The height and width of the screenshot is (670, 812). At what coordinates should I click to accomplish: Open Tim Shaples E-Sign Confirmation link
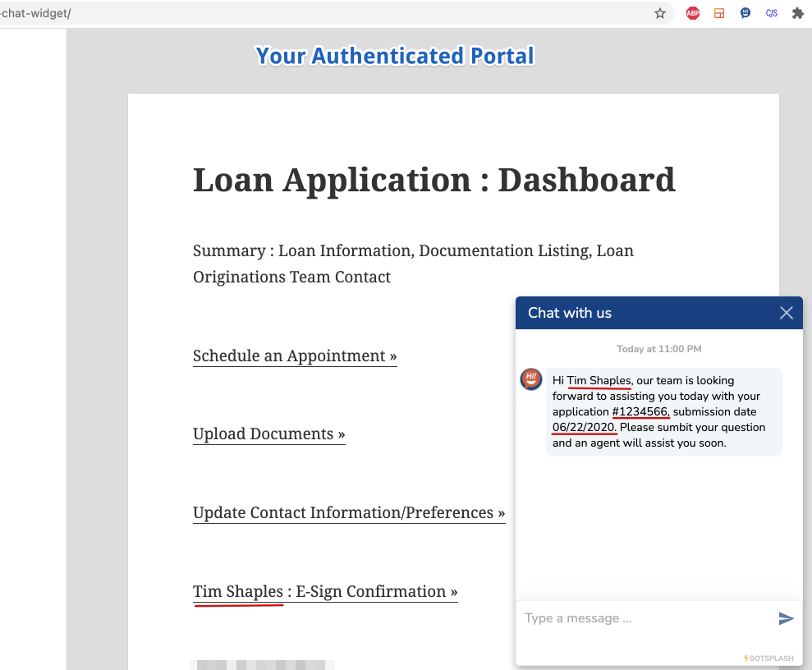coord(325,591)
